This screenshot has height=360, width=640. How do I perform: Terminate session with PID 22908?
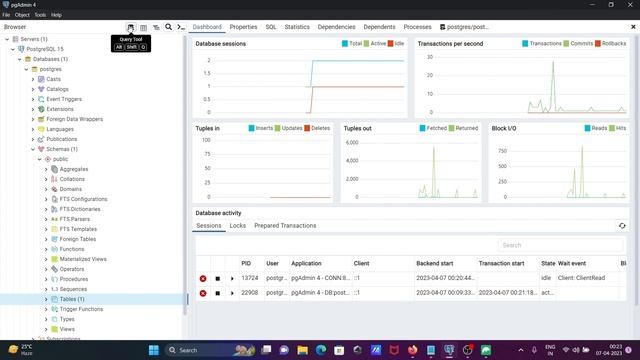point(203,293)
